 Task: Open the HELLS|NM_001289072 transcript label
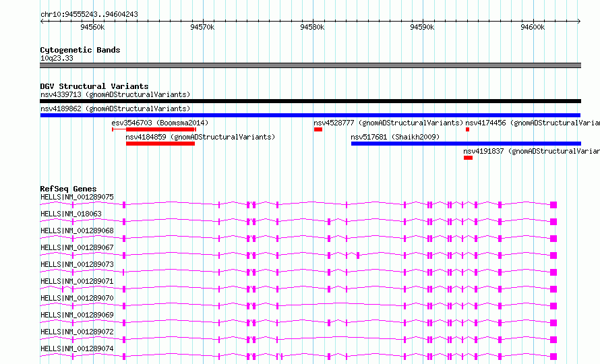point(77,332)
